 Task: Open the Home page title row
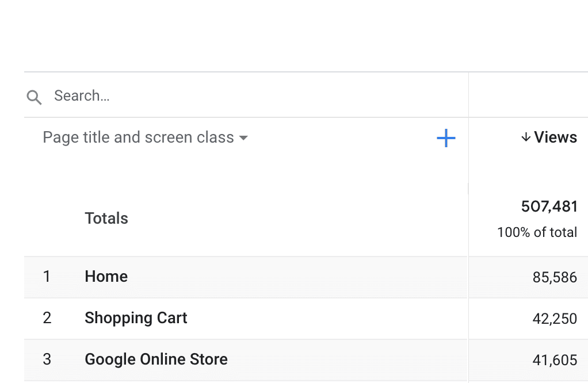pos(106,277)
